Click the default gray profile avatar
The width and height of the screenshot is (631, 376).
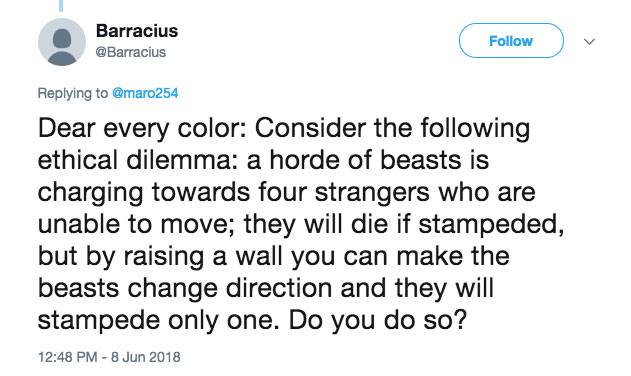tap(62, 42)
